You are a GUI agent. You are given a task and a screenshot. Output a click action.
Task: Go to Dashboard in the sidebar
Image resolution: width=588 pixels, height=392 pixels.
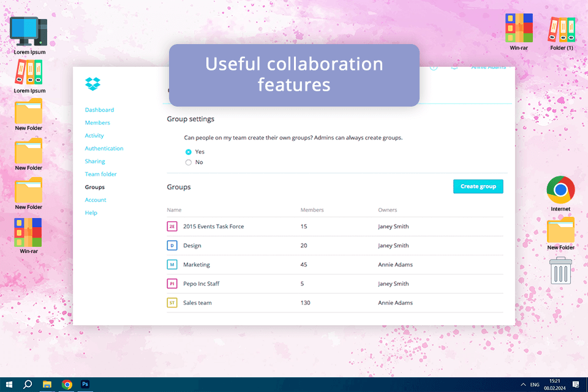click(x=99, y=110)
